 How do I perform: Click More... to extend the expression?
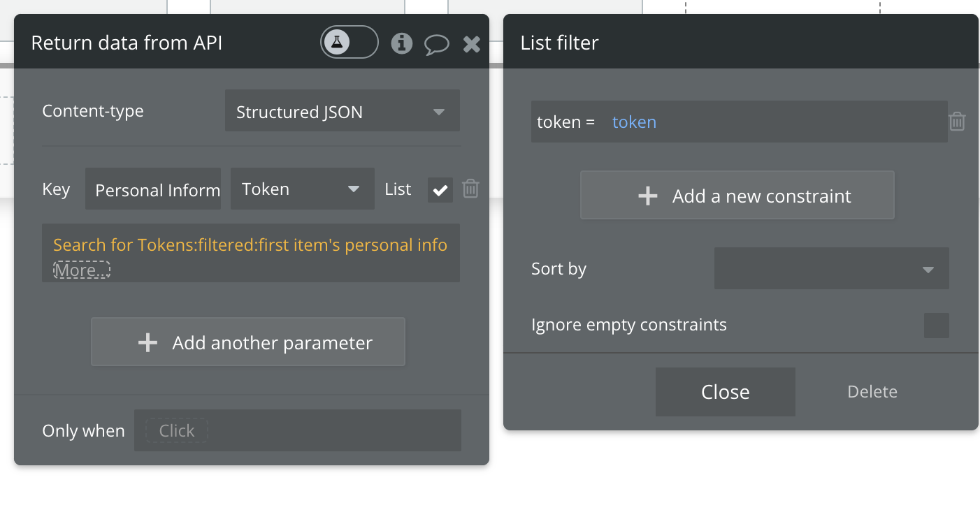[x=82, y=270]
